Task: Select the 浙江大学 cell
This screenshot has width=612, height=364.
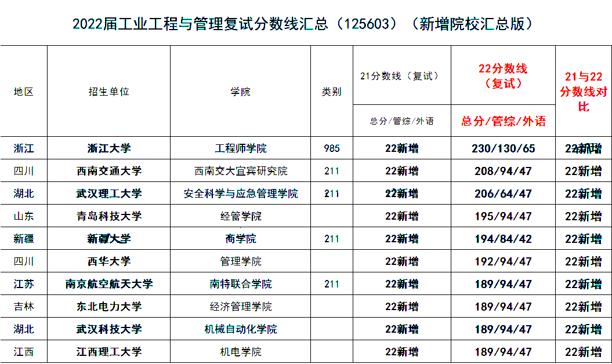Action: coord(109,148)
